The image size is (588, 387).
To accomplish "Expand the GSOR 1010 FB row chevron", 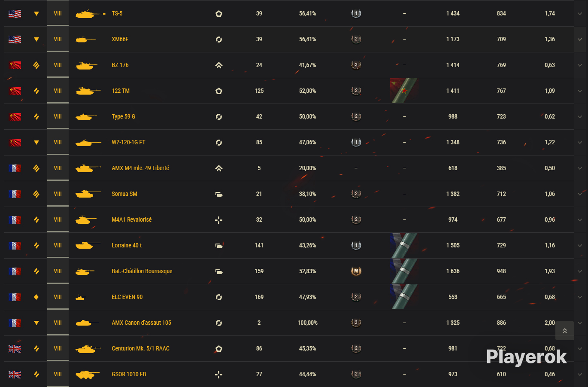I will click(x=580, y=375).
